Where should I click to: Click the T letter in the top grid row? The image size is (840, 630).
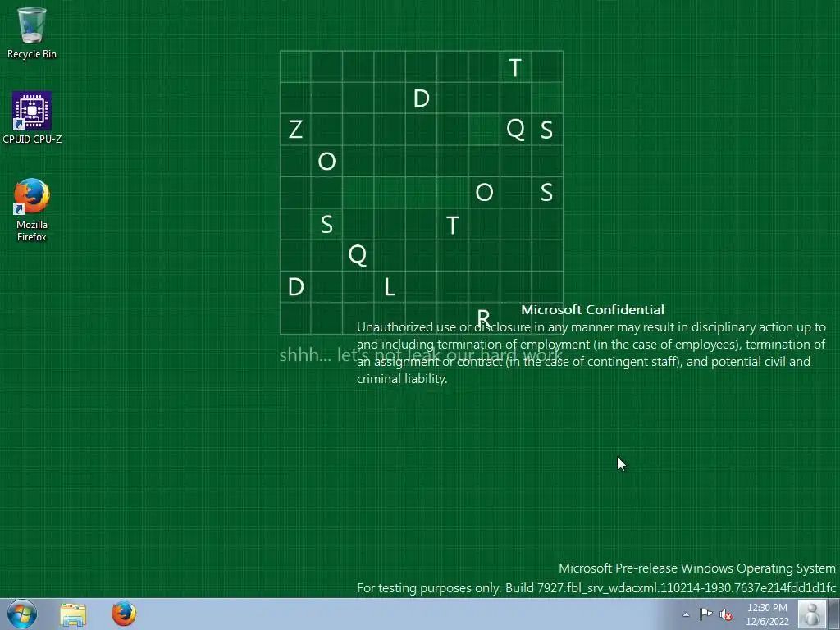point(515,67)
